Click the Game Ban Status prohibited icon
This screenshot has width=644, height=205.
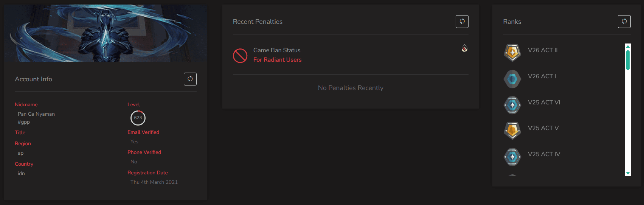click(240, 56)
